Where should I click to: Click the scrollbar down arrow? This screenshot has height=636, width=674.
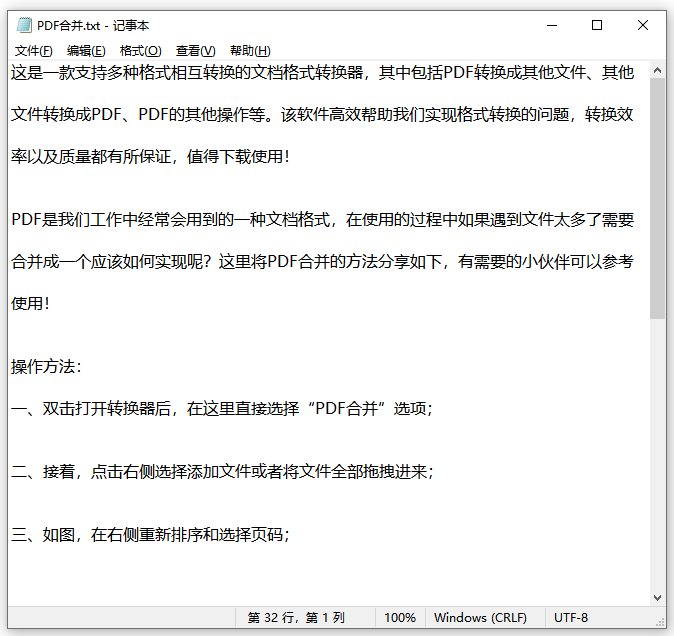click(x=657, y=597)
